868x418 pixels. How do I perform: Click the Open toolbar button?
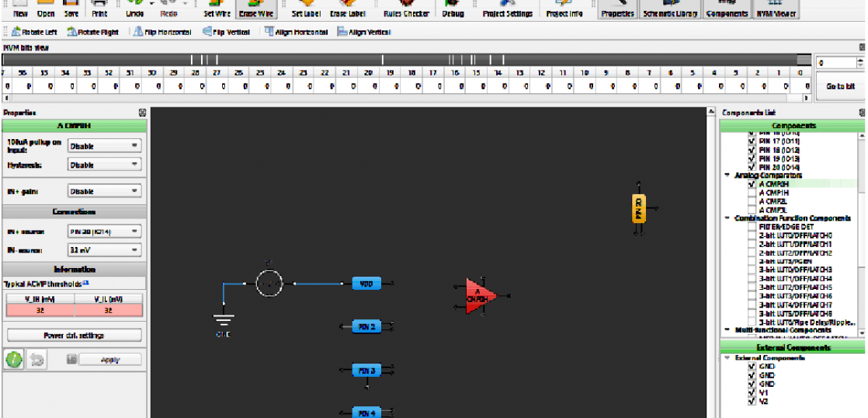coord(45,9)
